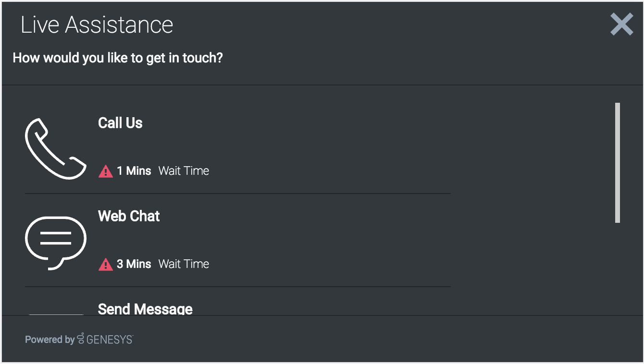Open the Web Chat option
This screenshot has height=364, width=644.
tap(129, 216)
